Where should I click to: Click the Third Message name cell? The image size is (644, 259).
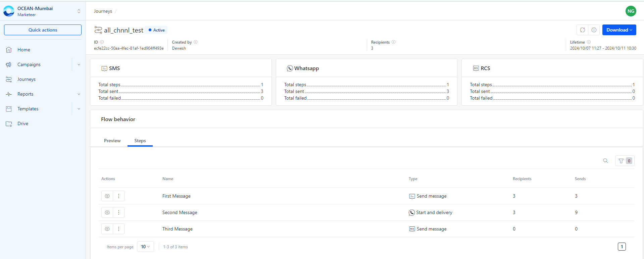coord(178,229)
